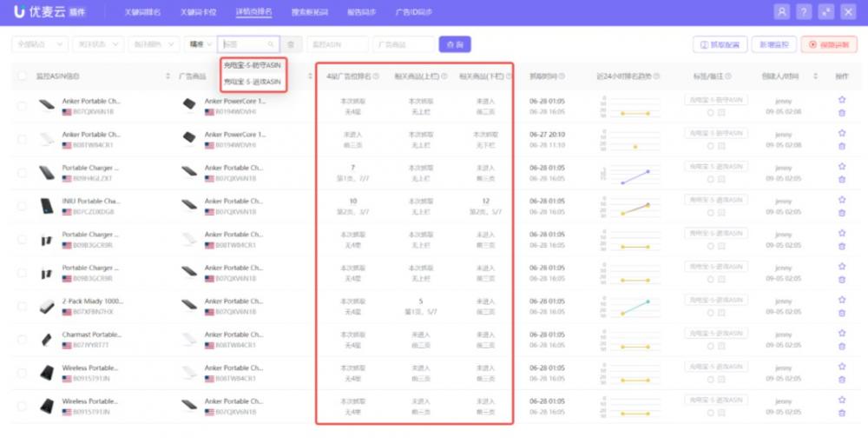This screenshot has height=444, width=868.
Task: Sort by 监控ASIN信息 column arrows
Action: (x=168, y=76)
